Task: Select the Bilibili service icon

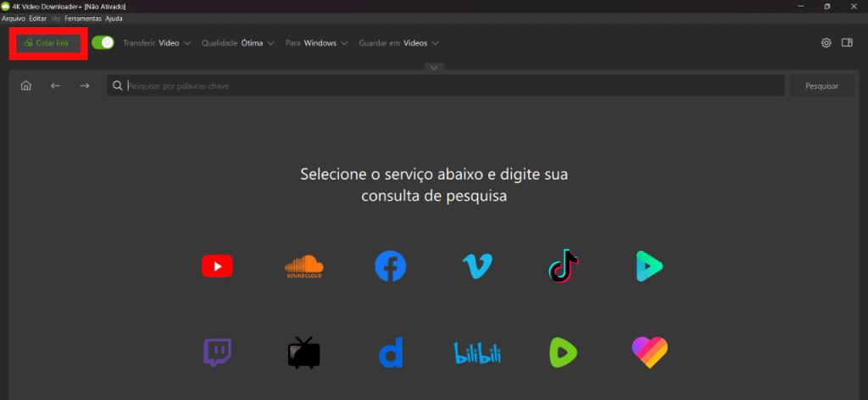Action: (477, 353)
